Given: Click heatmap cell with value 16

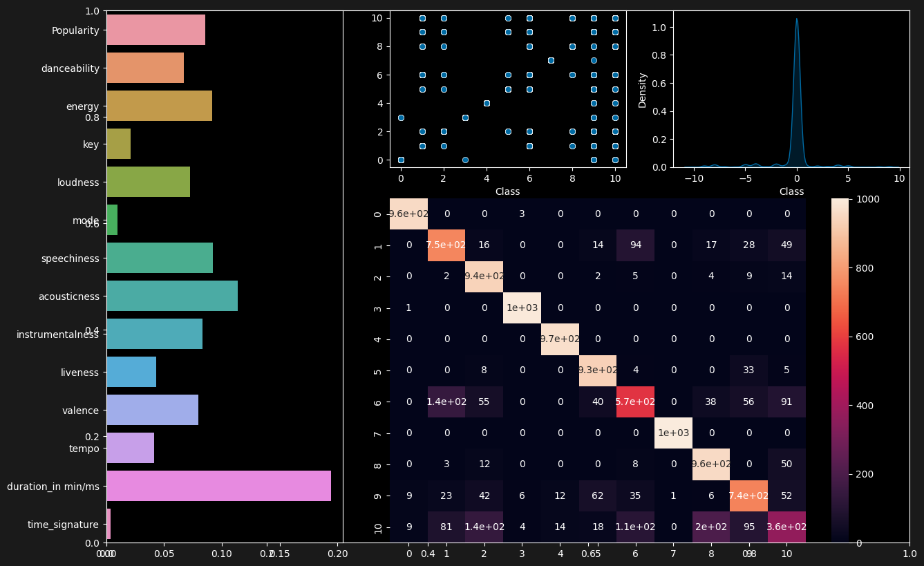Looking at the screenshot, I should 484,245.
